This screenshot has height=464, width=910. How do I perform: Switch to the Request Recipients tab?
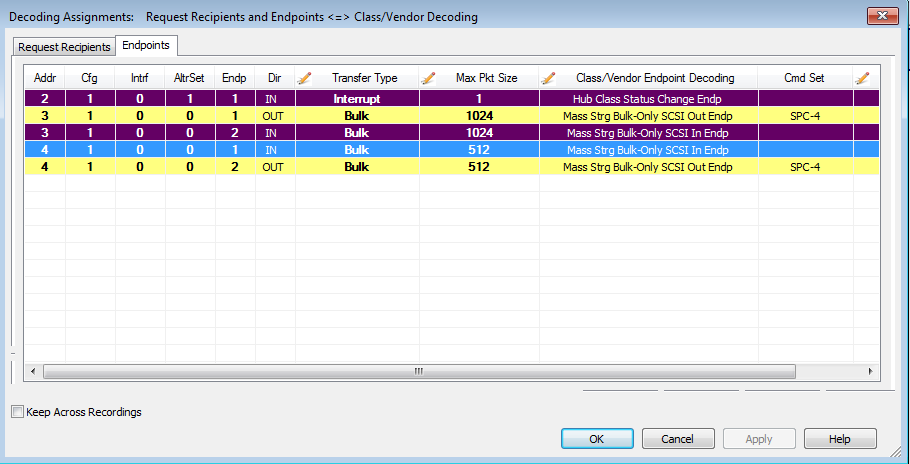pos(64,47)
